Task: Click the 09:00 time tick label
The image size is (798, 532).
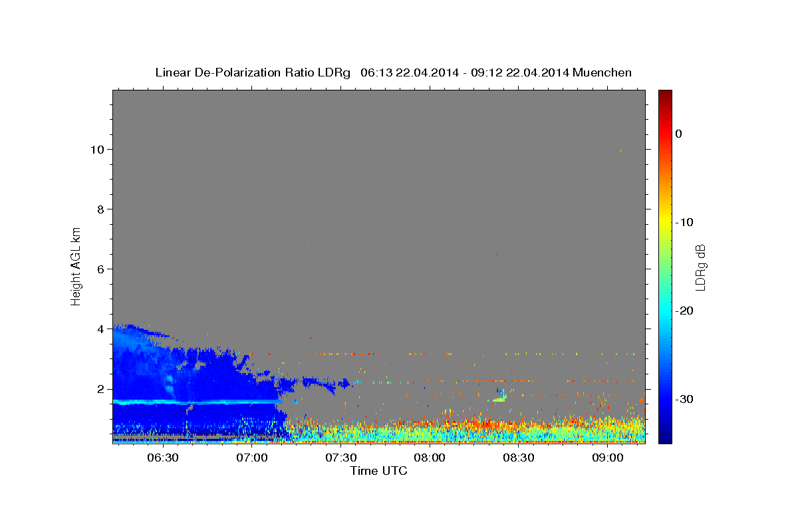Action: [x=608, y=458]
